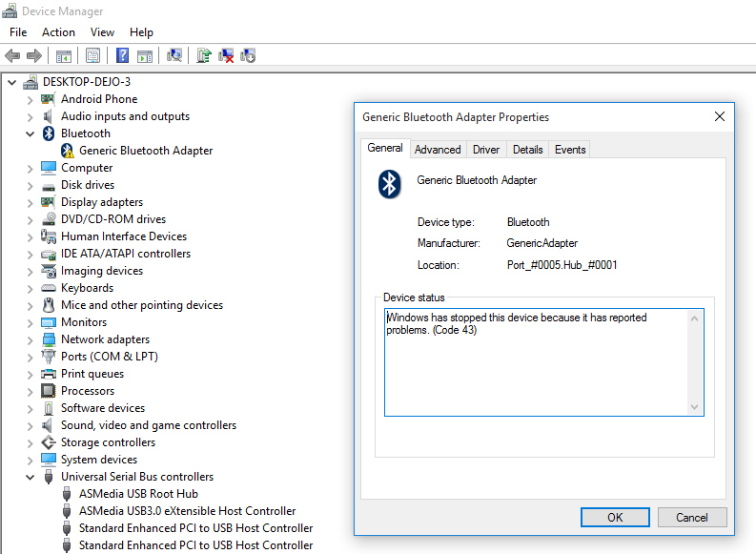Click the DESKTOP-DEJO-3 computer icon
Viewport: 756px width, 554px height.
30,82
